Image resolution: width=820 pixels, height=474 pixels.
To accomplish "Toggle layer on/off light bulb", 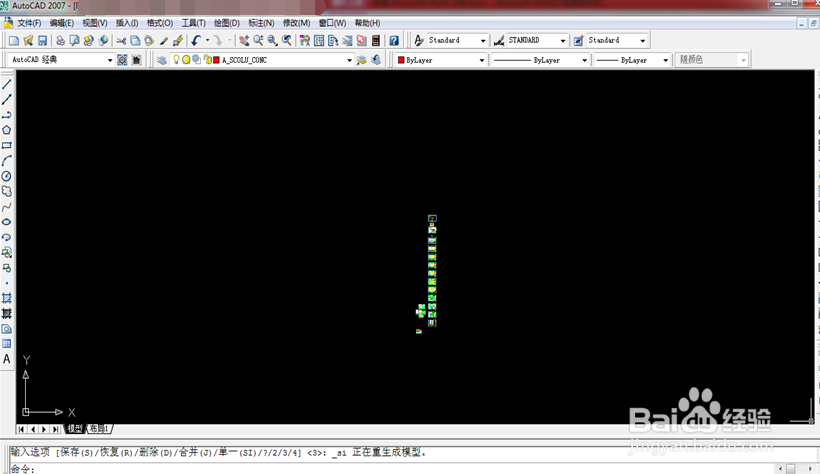I will (176, 60).
